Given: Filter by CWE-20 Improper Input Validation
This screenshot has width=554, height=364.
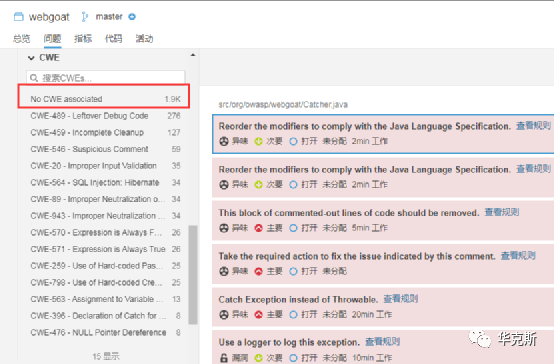Looking at the screenshot, I should tap(105, 166).
